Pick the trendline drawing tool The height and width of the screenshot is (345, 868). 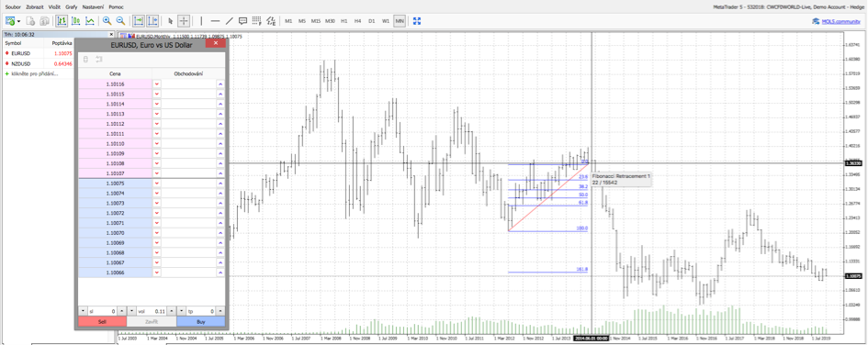229,21
